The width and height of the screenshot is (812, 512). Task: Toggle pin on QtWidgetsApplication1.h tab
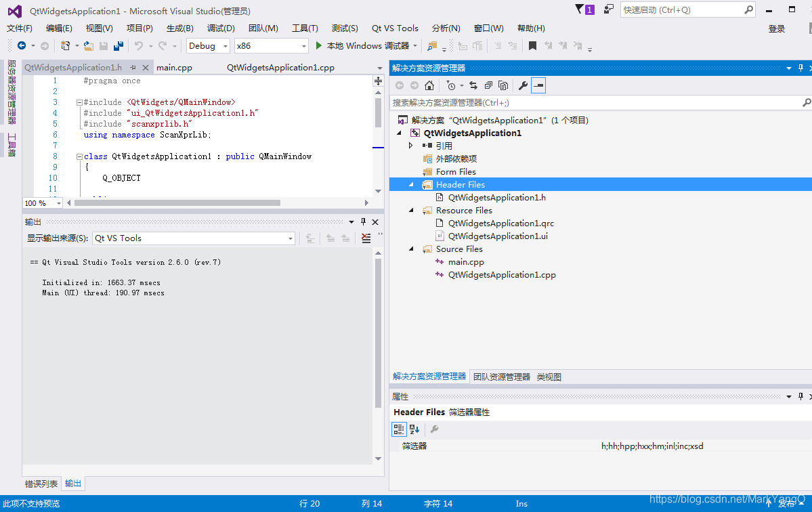point(133,67)
